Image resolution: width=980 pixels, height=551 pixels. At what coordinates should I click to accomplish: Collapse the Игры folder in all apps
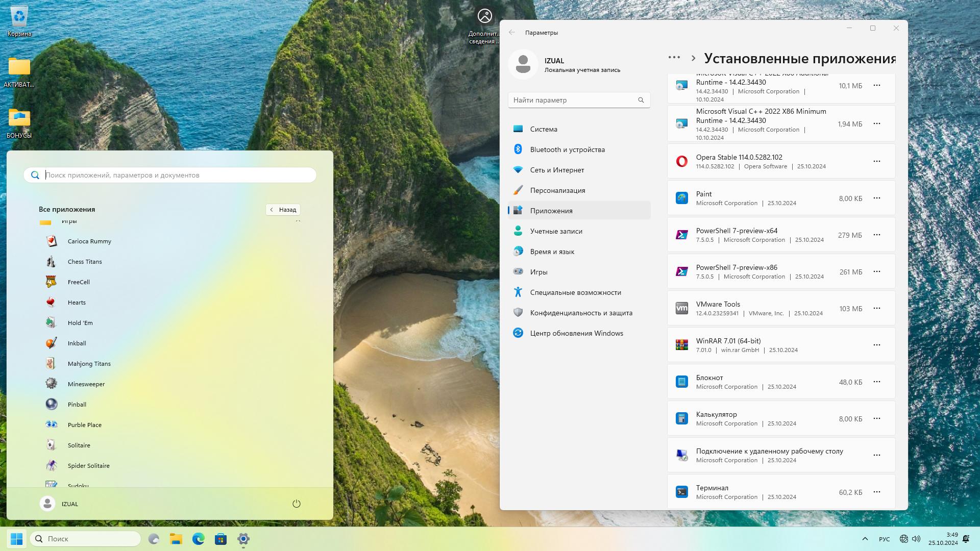click(x=298, y=221)
